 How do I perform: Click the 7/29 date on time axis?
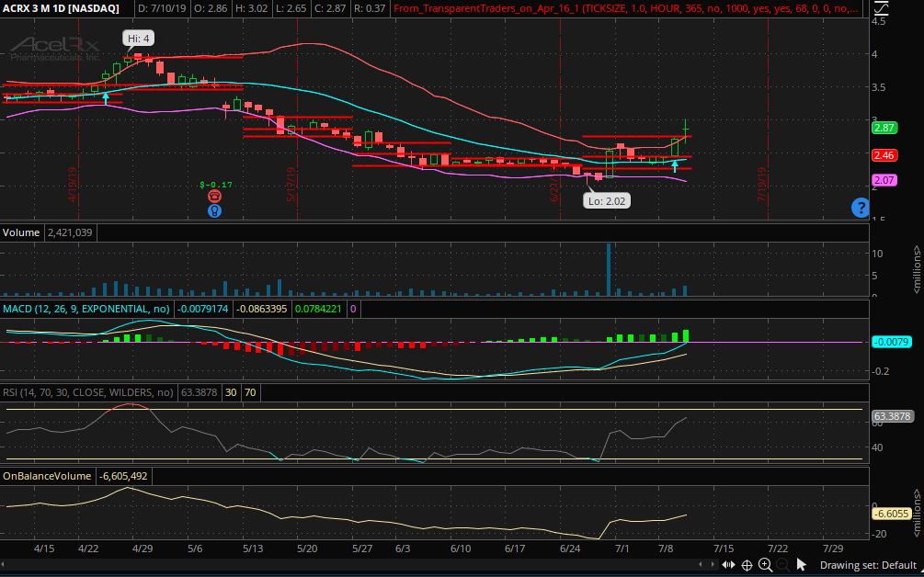832,549
